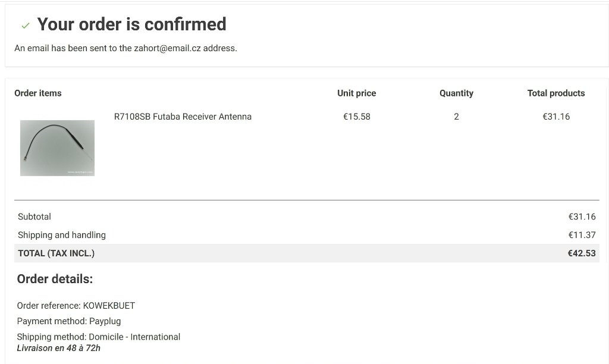Viewport: 609px width, 364px height.
Task: Click the "Payment method: Payplug" line
Action: [x=69, y=321]
